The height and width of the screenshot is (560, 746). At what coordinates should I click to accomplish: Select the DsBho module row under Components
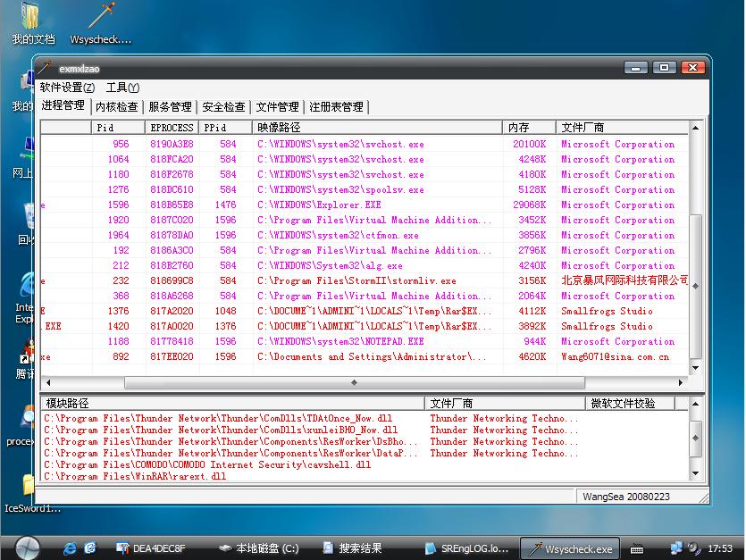point(365,441)
